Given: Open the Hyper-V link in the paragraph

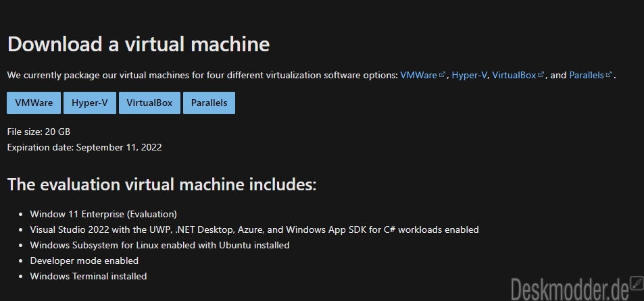Looking at the screenshot, I should (x=470, y=75).
